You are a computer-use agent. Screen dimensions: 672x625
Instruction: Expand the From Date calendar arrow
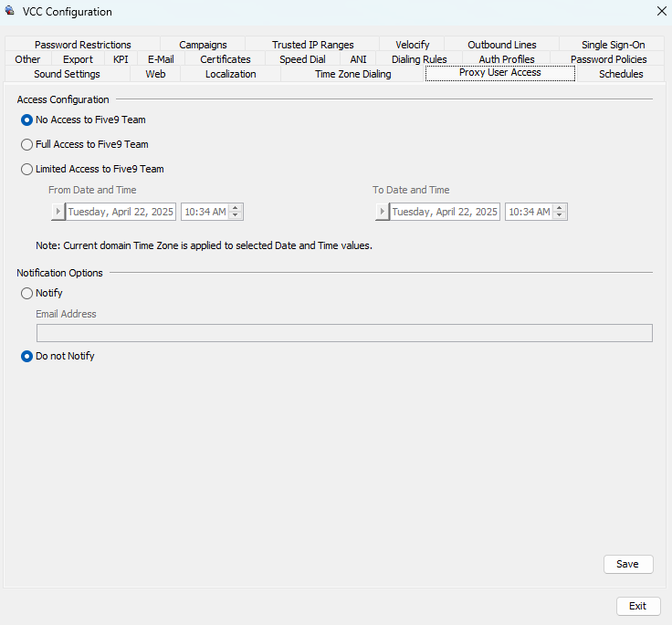pyautogui.click(x=58, y=212)
